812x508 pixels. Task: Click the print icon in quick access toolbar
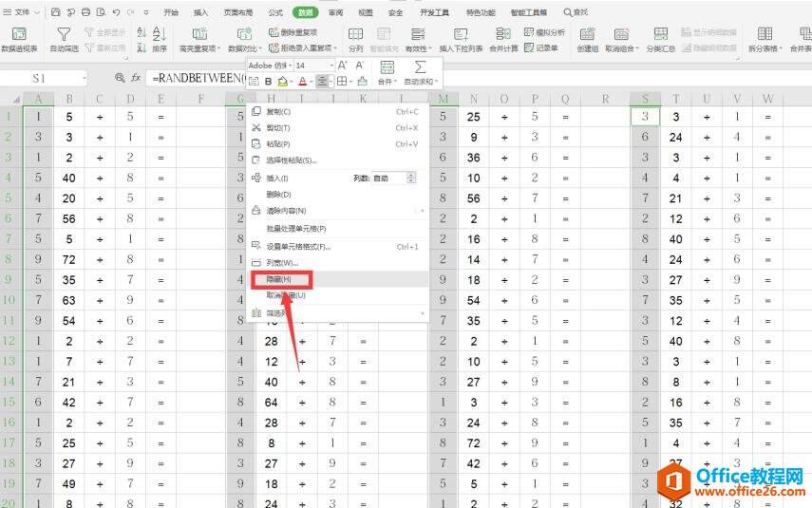point(86,12)
